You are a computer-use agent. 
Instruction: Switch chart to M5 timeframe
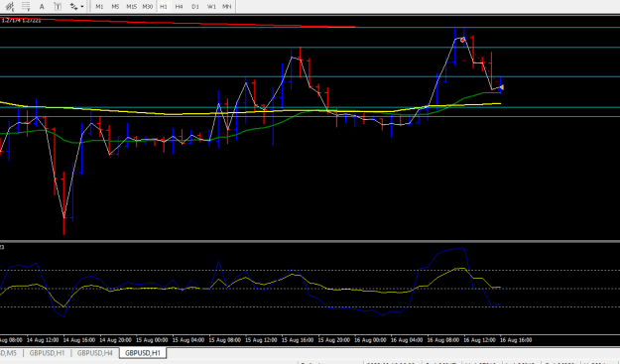(115, 6)
